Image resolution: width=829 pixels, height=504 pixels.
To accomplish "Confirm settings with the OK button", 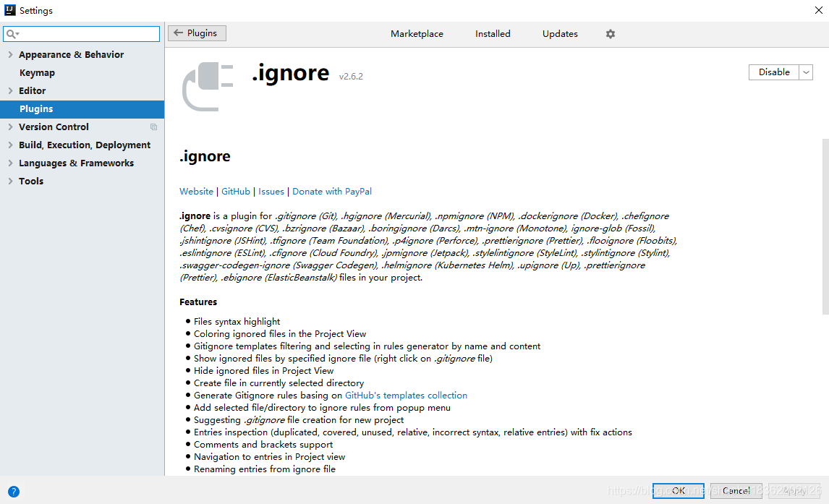I will 678,491.
